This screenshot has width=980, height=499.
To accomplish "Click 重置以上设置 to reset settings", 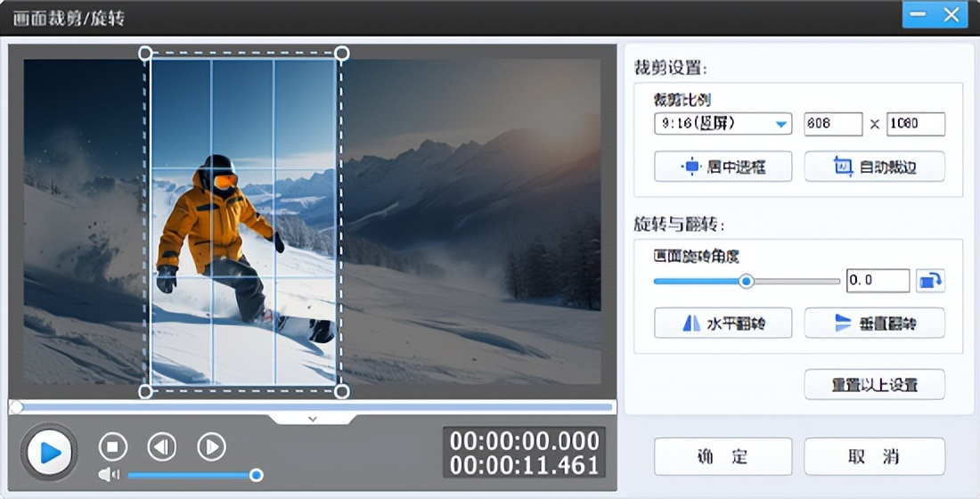I will [874, 385].
